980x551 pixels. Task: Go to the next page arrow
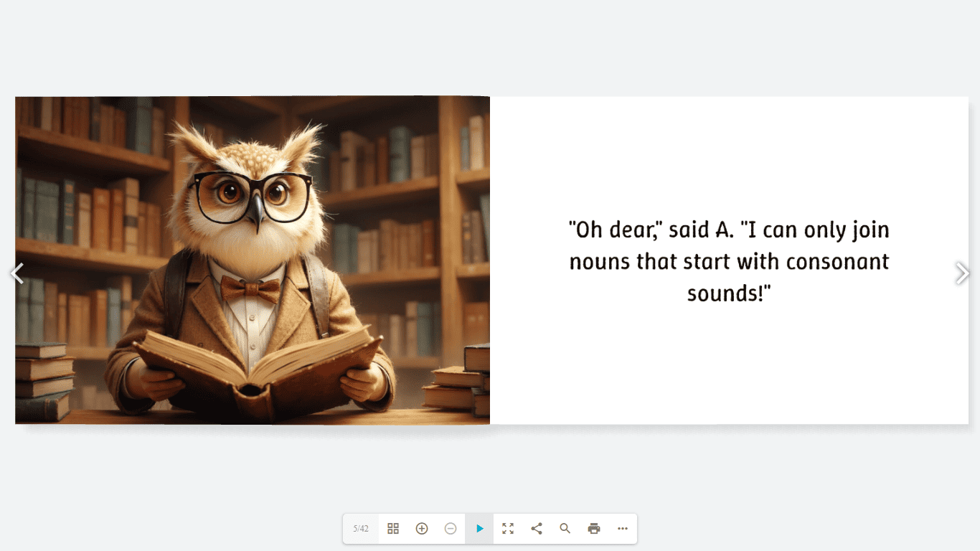point(962,273)
